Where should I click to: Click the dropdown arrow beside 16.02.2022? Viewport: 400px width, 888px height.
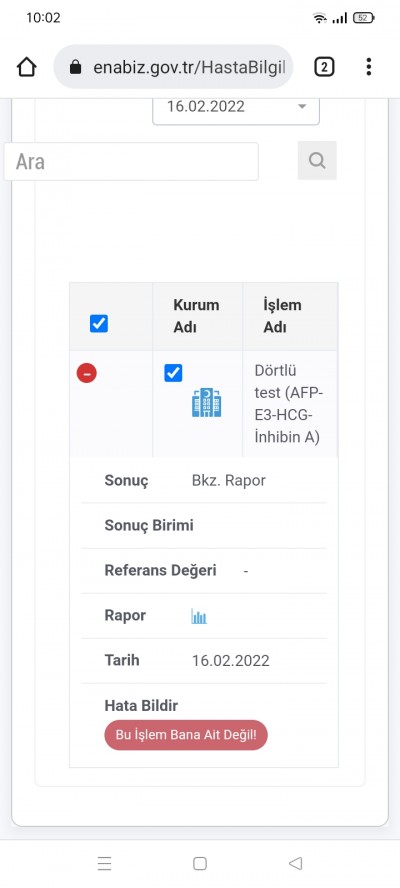tap(302, 106)
